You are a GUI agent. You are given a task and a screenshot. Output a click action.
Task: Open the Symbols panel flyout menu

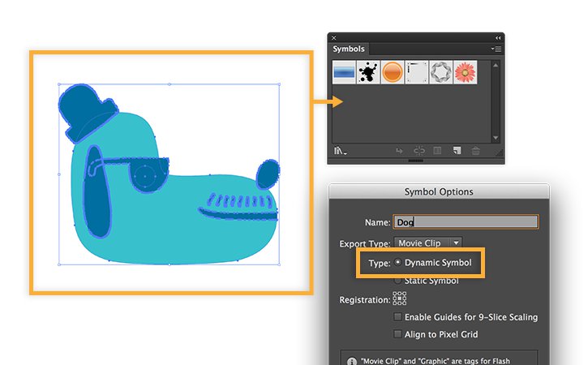click(496, 49)
